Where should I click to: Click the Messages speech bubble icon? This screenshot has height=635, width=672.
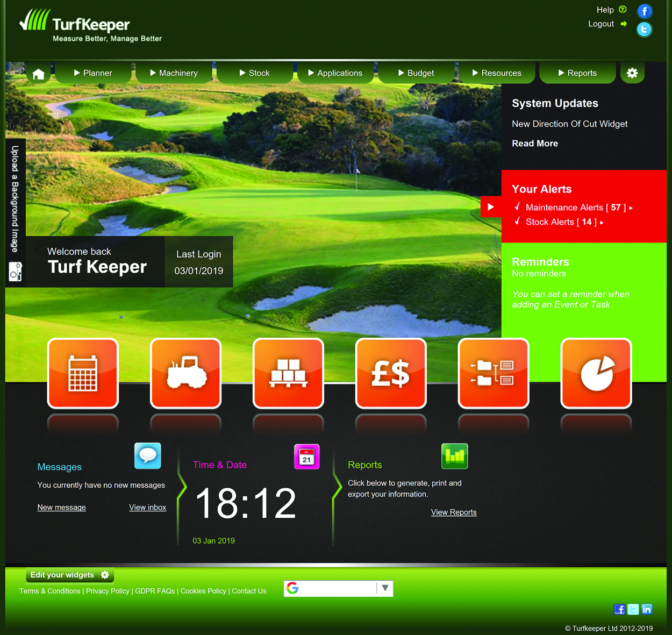tap(147, 455)
